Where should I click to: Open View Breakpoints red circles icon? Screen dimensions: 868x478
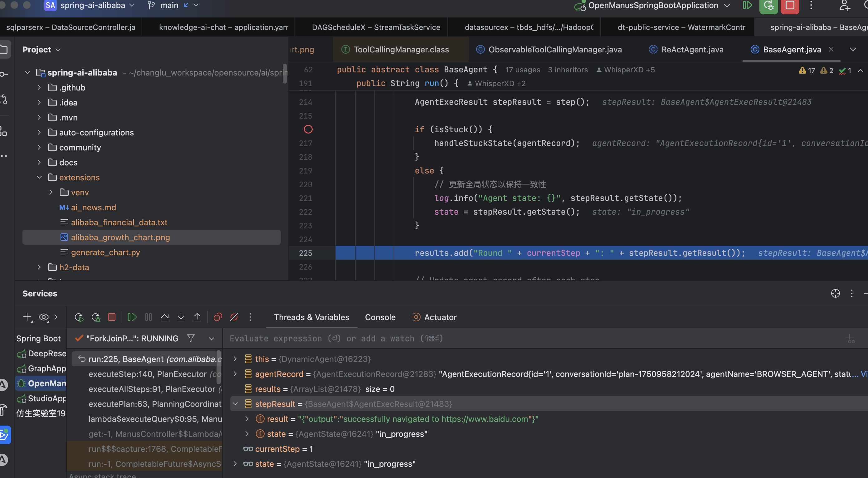(218, 317)
